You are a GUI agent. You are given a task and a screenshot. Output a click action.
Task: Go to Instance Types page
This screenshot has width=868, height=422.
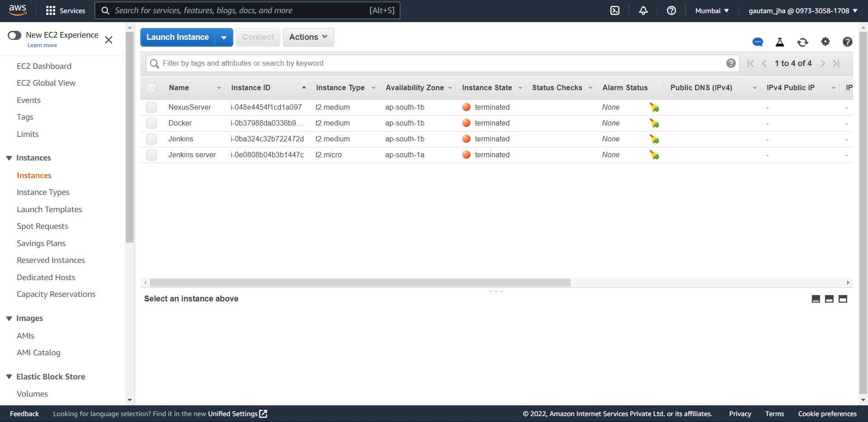[43, 192]
